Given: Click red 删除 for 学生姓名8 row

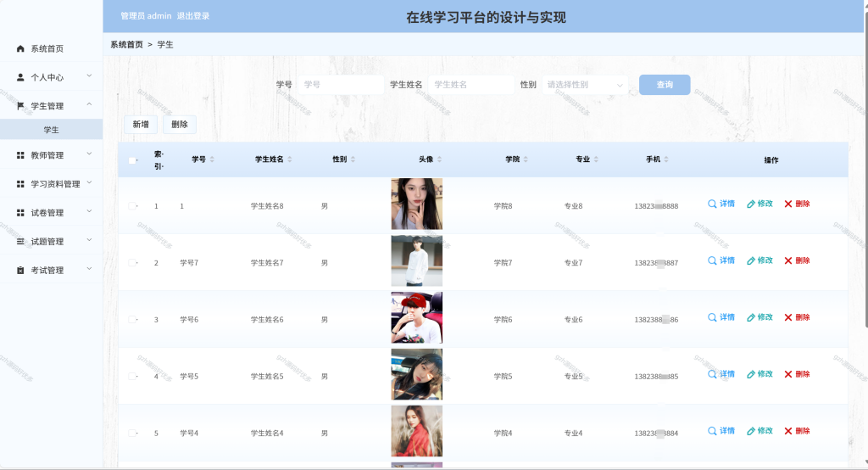Looking at the screenshot, I should (x=797, y=204).
